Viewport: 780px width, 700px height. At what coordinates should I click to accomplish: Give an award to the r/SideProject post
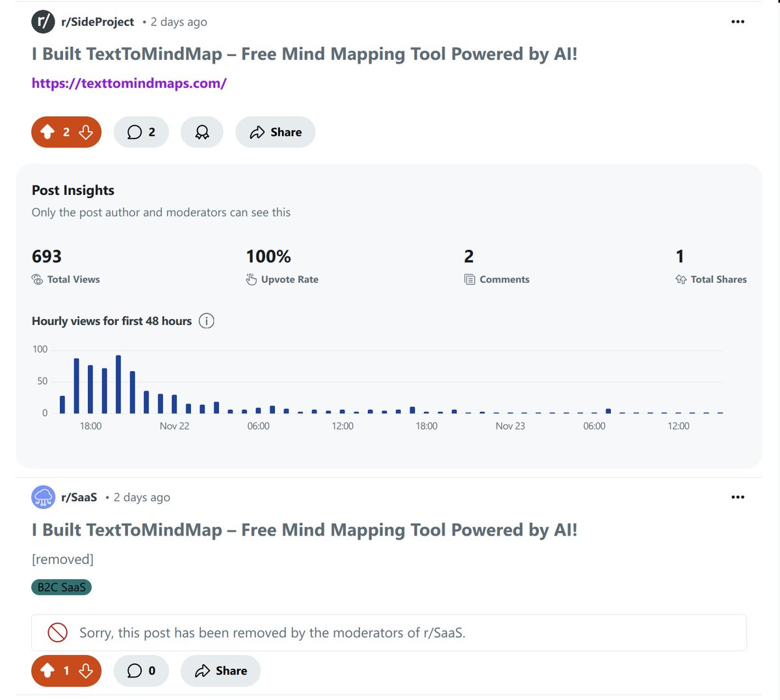pyautogui.click(x=202, y=132)
